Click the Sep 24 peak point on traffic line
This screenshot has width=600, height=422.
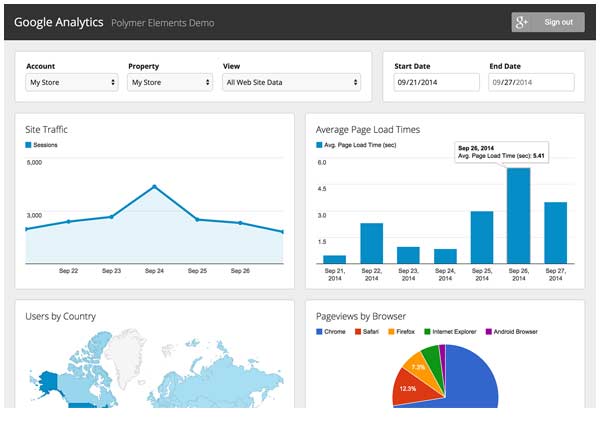pyautogui.click(x=154, y=187)
